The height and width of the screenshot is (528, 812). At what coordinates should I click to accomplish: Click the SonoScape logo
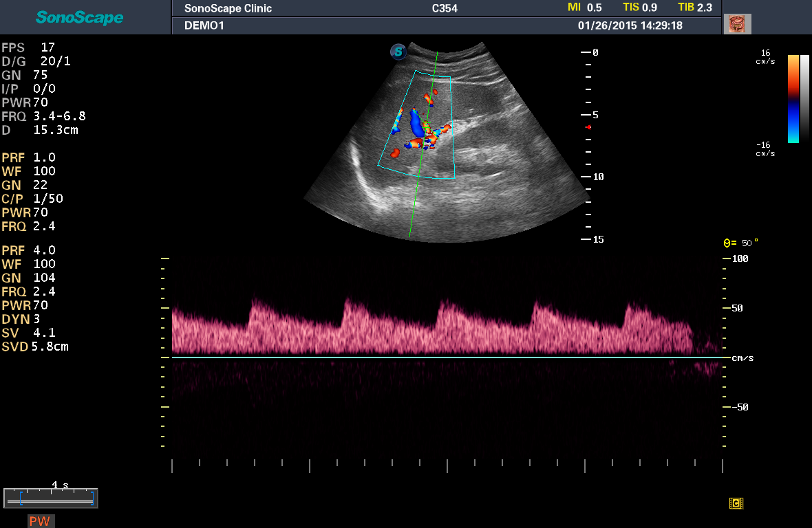click(x=80, y=18)
